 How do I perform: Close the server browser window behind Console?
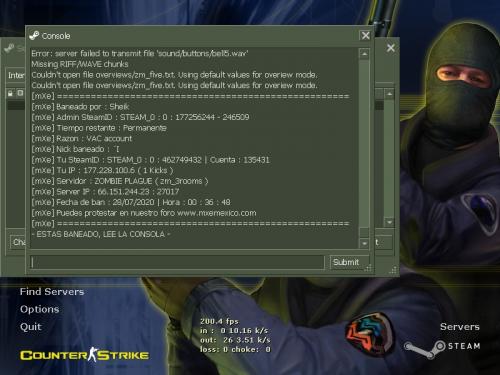pos(391,48)
